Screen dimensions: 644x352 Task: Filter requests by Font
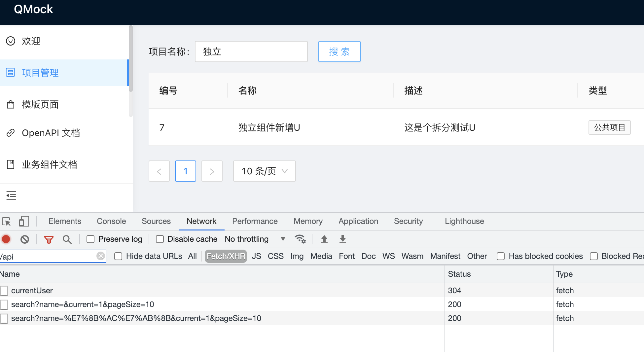click(347, 256)
